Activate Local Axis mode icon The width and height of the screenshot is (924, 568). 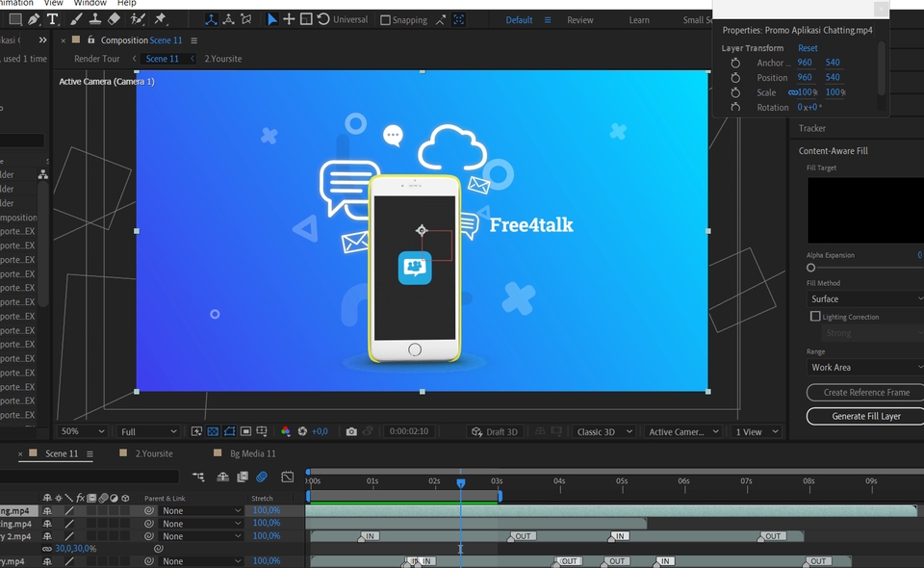pyautogui.click(x=211, y=19)
